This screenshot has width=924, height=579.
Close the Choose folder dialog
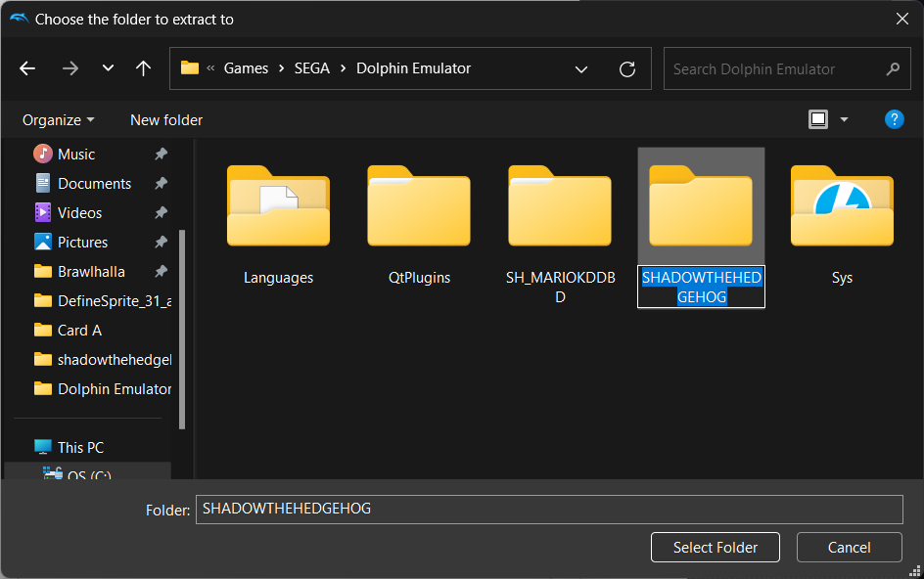click(x=901, y=19)
